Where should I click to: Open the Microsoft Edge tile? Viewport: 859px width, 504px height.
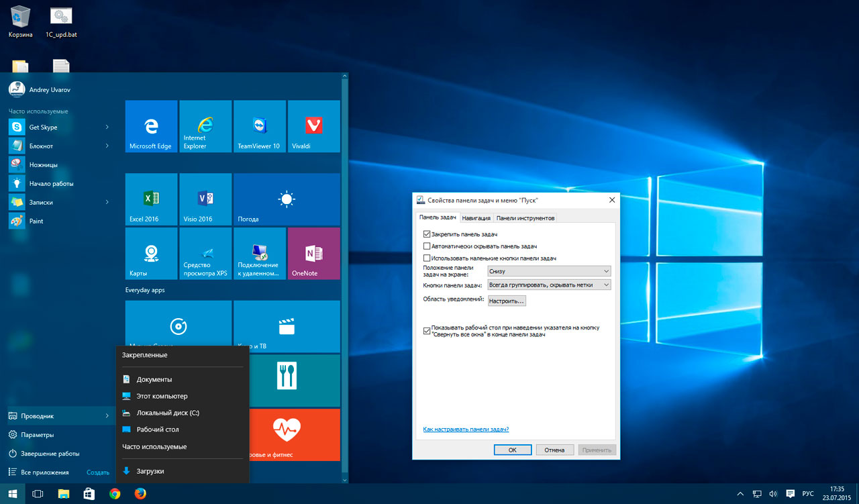[151, 127]
